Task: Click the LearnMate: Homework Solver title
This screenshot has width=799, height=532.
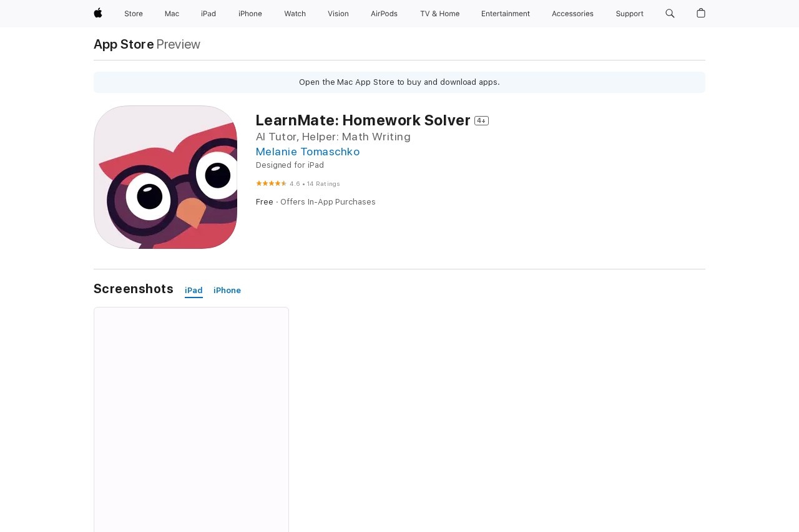Action: [x=363, y=120]
